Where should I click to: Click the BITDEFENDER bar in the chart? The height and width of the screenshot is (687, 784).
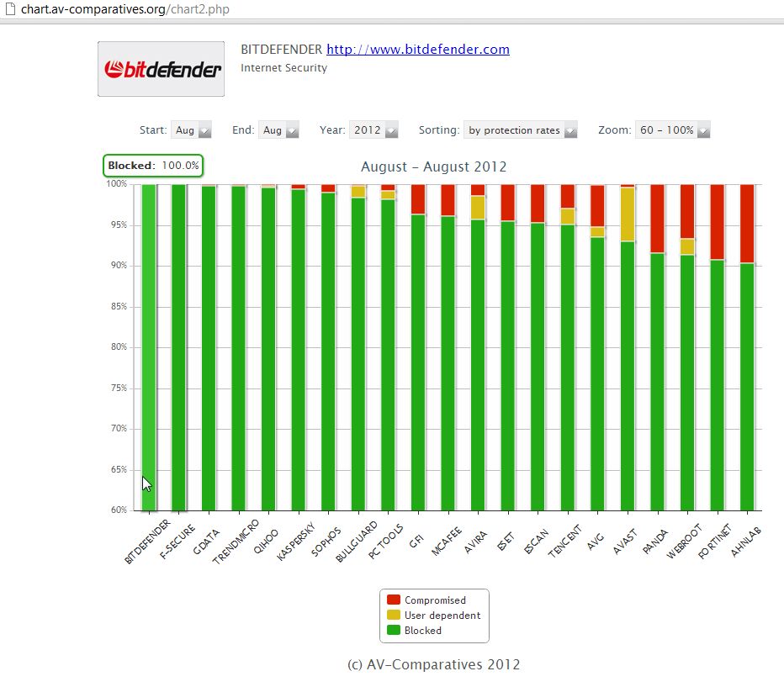pyautogui.click(x=149, y=347)
